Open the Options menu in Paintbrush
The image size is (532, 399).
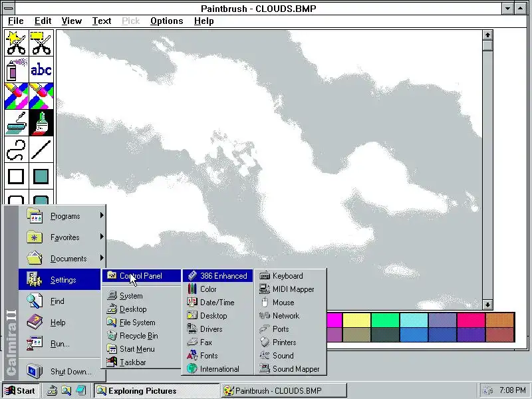coord(167,21)
